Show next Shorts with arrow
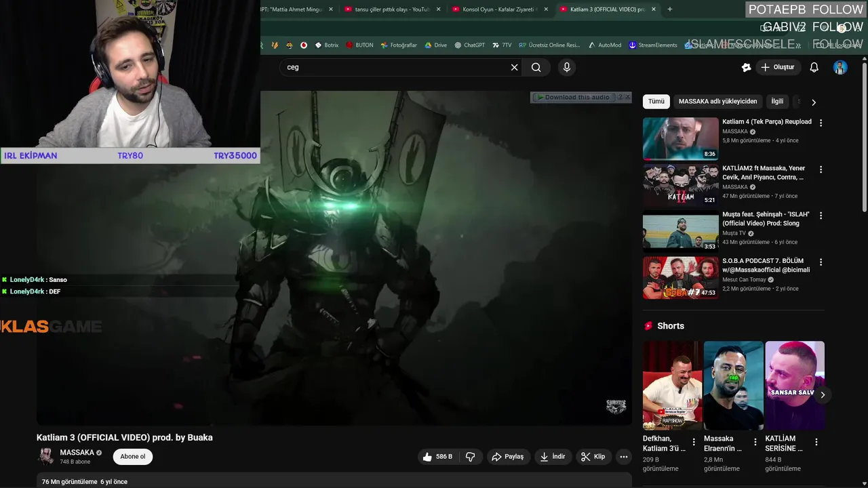Viewport: 868px width, 488px height. coord(823,395)
